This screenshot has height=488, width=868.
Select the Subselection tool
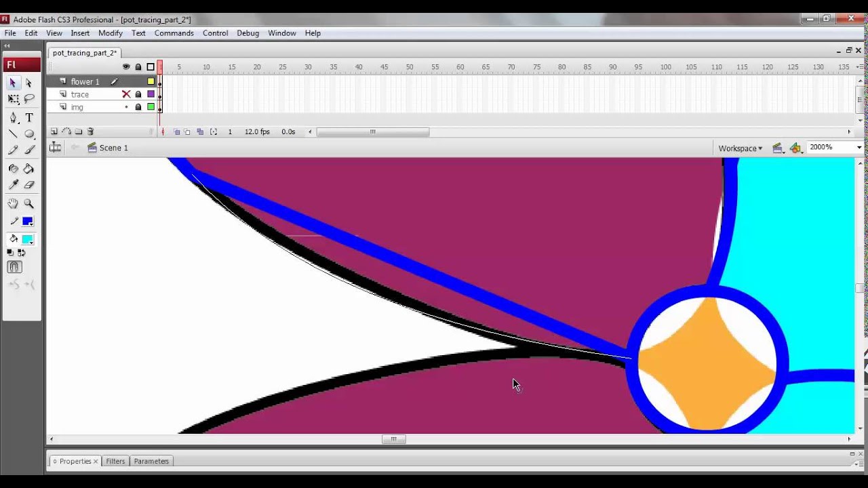29,82
